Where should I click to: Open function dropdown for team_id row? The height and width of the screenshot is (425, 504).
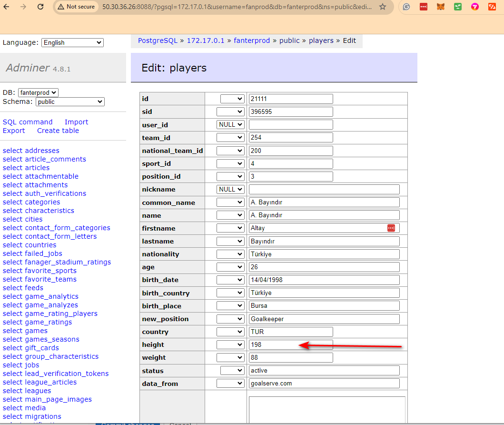(x=230, y=137)
